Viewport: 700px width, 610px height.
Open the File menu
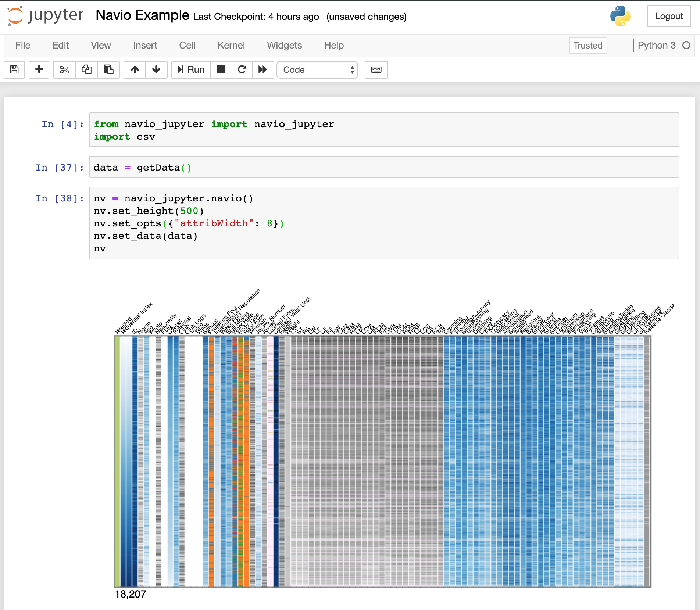tap(23, 45)
